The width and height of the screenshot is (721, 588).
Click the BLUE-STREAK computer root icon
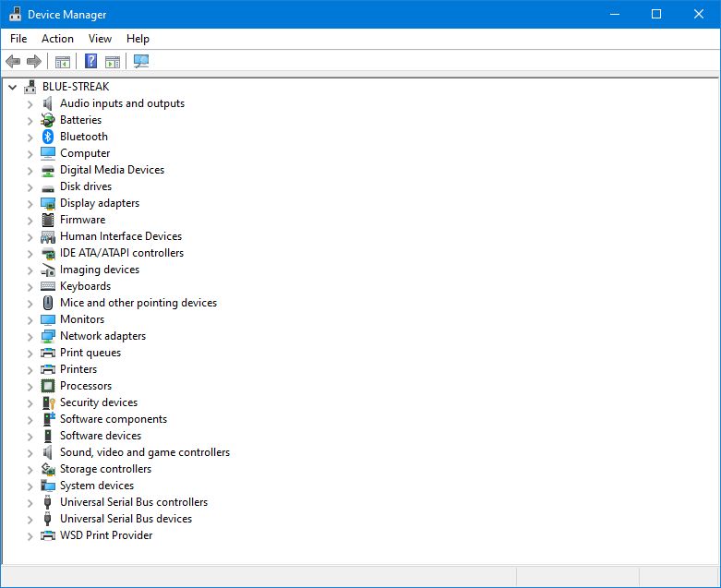pos(30,87)
